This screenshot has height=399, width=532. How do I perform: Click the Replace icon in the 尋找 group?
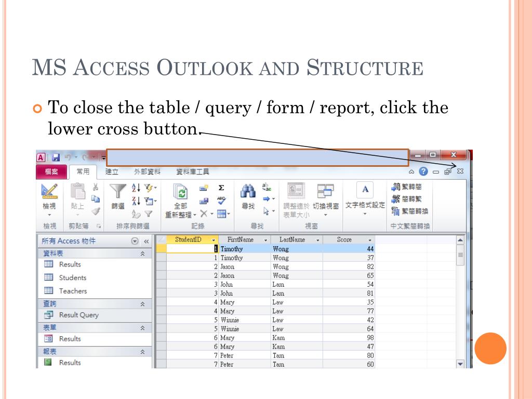pyautogui.click(x=267, y=187)
